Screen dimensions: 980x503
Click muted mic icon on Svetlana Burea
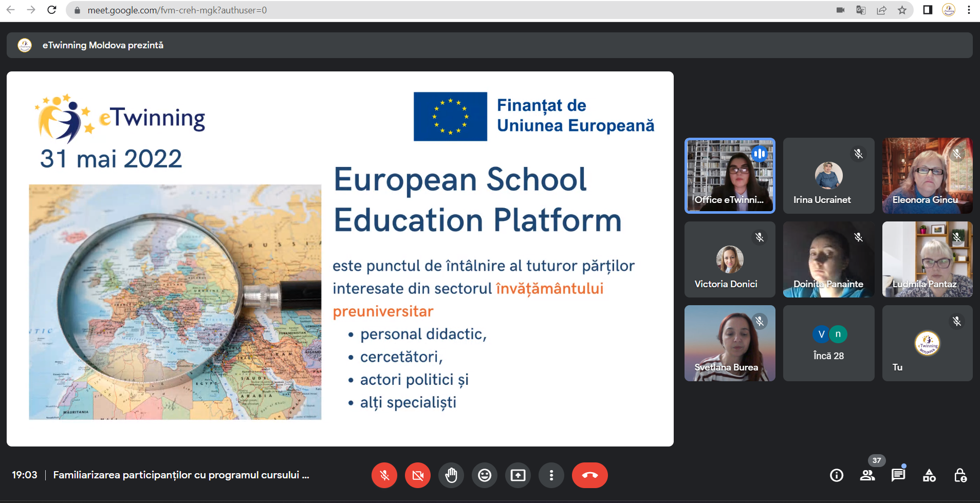pyautogui.click(x=760, y=321)
